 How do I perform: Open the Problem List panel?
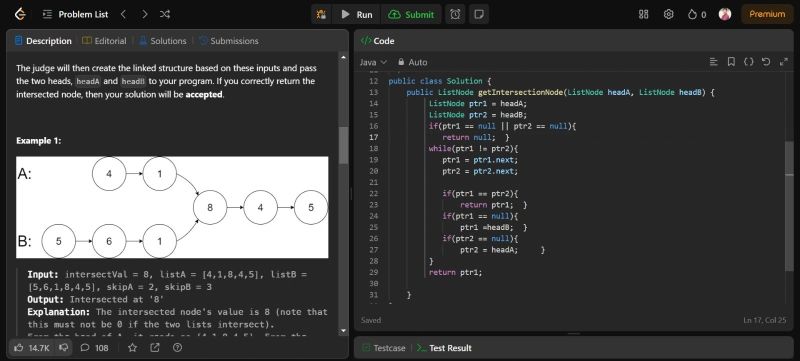tap(76, 14)
